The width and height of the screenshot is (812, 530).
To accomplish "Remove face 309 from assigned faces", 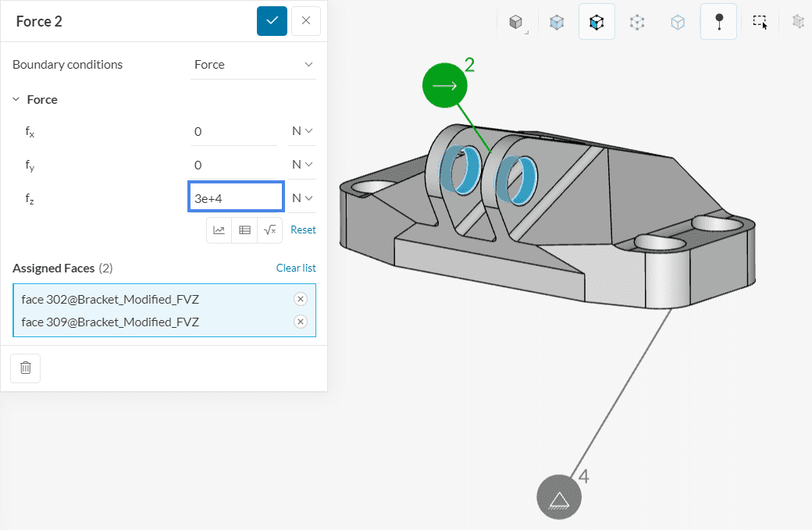I will click(x=301, y=322).
